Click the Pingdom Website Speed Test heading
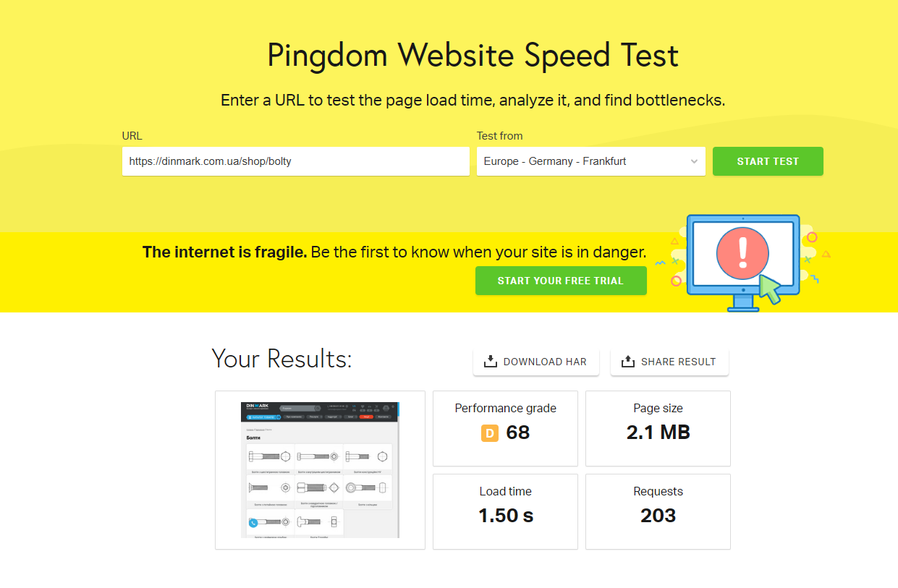The image size is (898, 588). pyautogui.click(x=473, y=55)
